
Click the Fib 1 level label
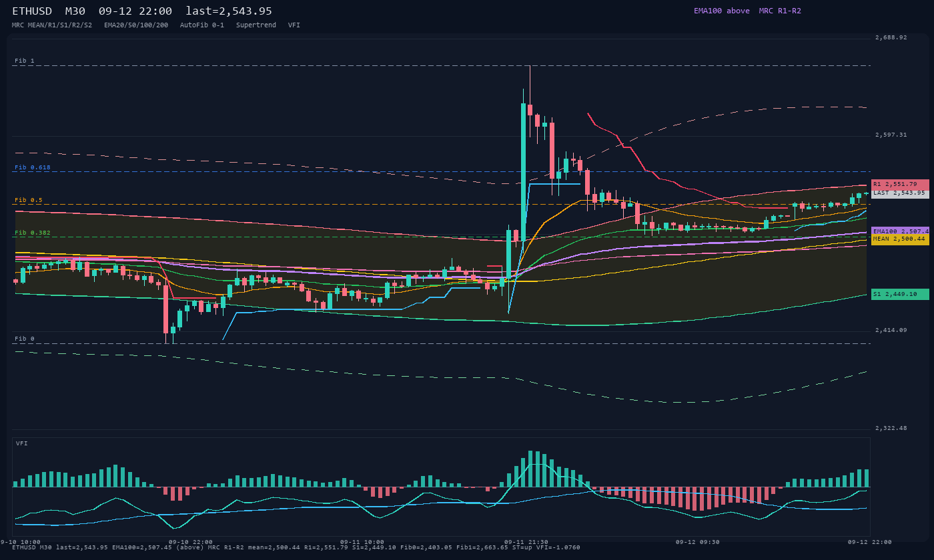pyautogui.click(x=25, y=61)
